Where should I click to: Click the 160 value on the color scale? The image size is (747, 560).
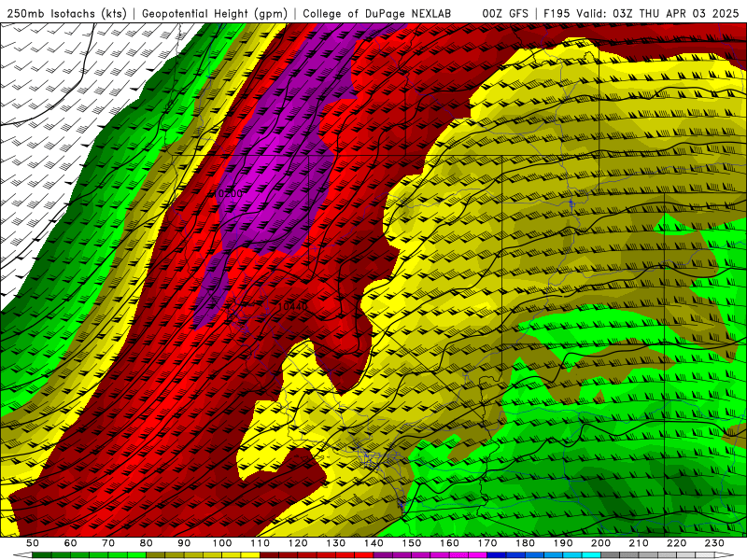(449, 543)
